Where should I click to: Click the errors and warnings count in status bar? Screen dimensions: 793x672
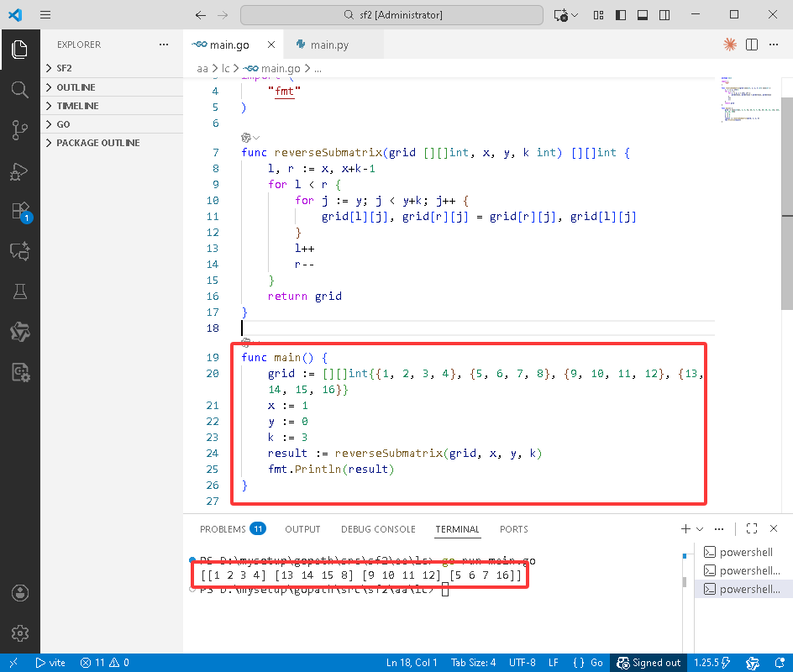pyautogui.click(x=105, y=663)
